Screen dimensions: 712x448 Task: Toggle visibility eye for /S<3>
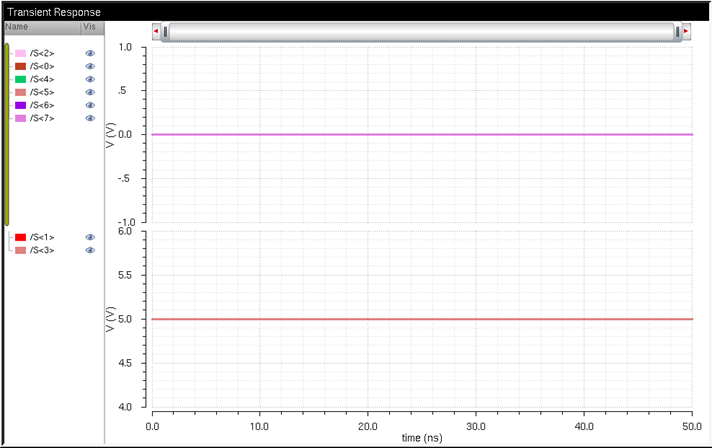[x=90, y=251]
